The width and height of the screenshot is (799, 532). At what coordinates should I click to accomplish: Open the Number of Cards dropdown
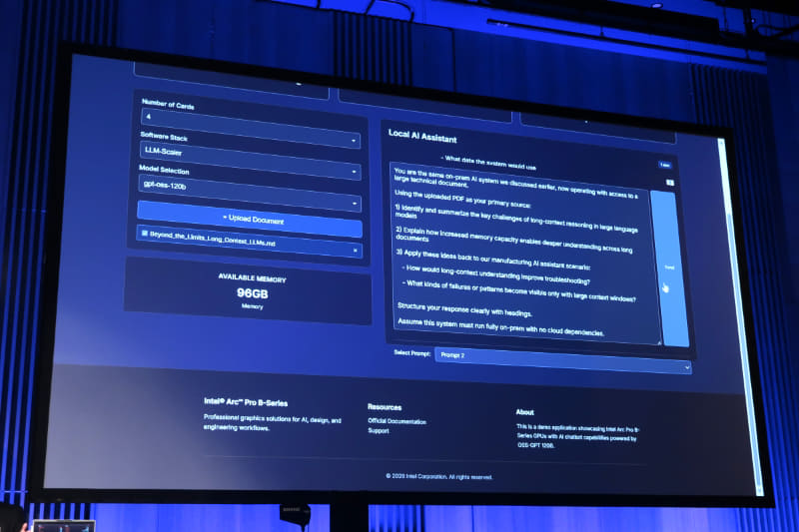[x=251, y=128]
